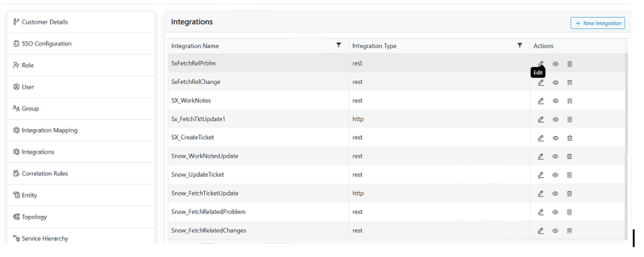Click the edit pencil icon for SxFetchRelPrblm
This screenshot has height=257, width=644.
pyautogui.click(x=541, y=63)
